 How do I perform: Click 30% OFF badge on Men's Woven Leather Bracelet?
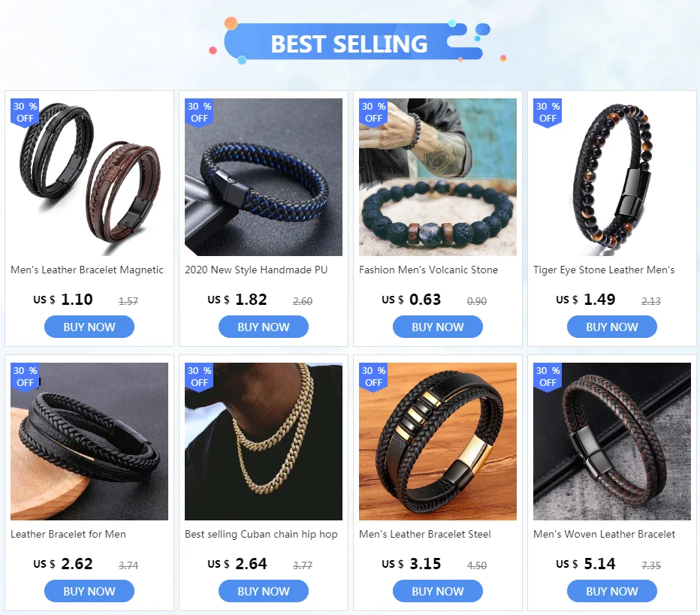(x=548, y=377)
